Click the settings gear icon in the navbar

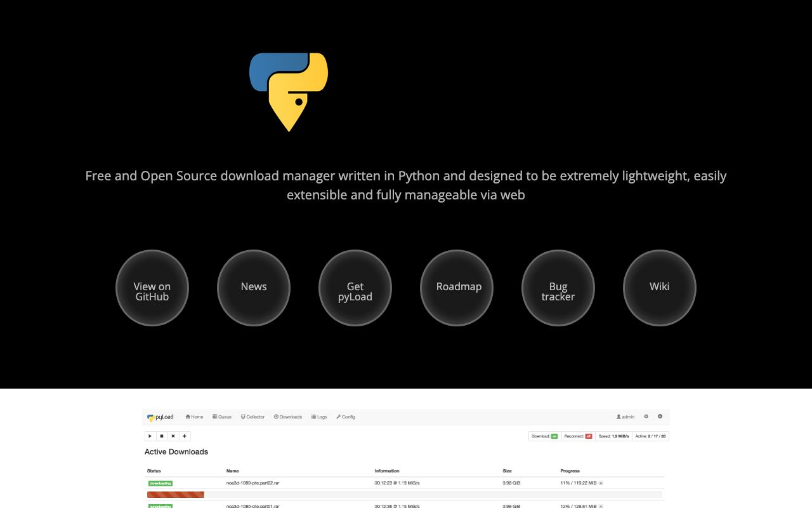(646, 417)
